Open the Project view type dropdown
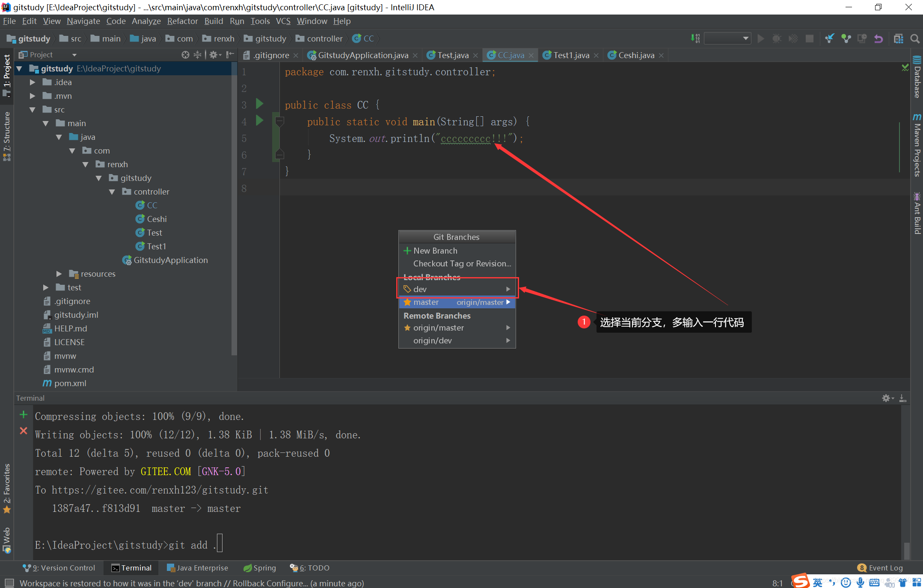 click(74, 55)
